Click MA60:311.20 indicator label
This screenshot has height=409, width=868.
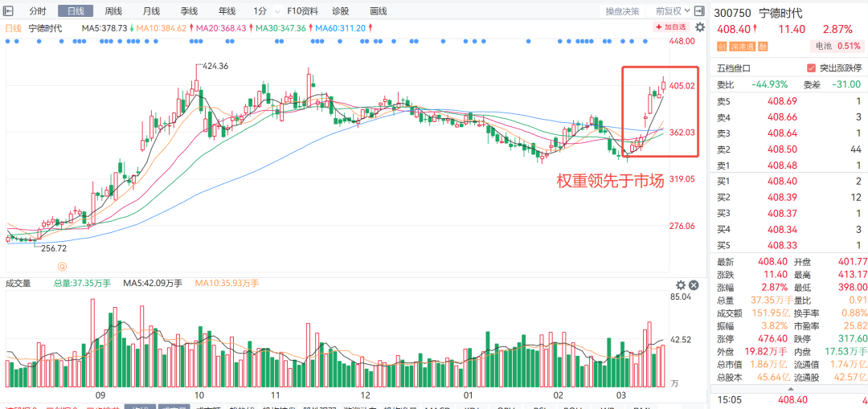pos(339,28)
